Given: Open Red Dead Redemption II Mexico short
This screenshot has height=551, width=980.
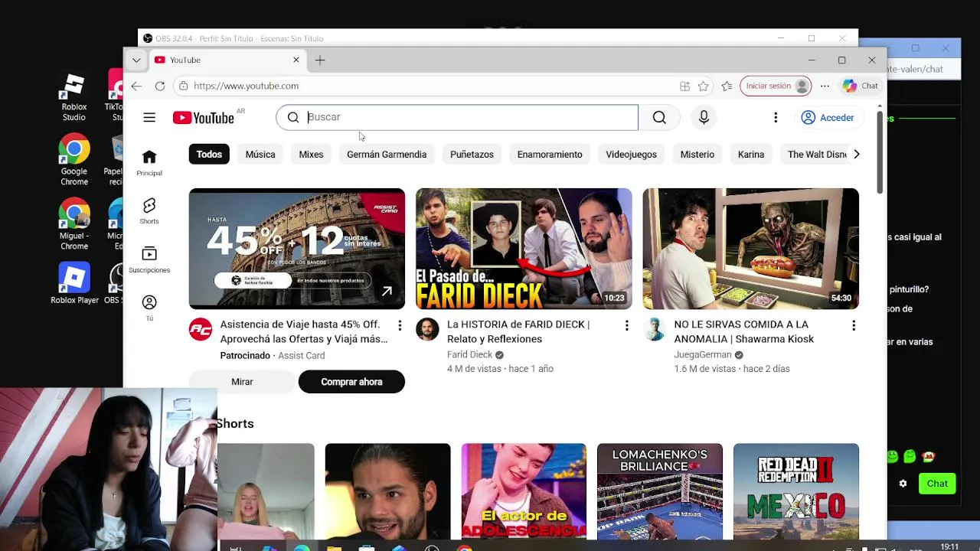Looking at the screenshot, I should 796,491.
